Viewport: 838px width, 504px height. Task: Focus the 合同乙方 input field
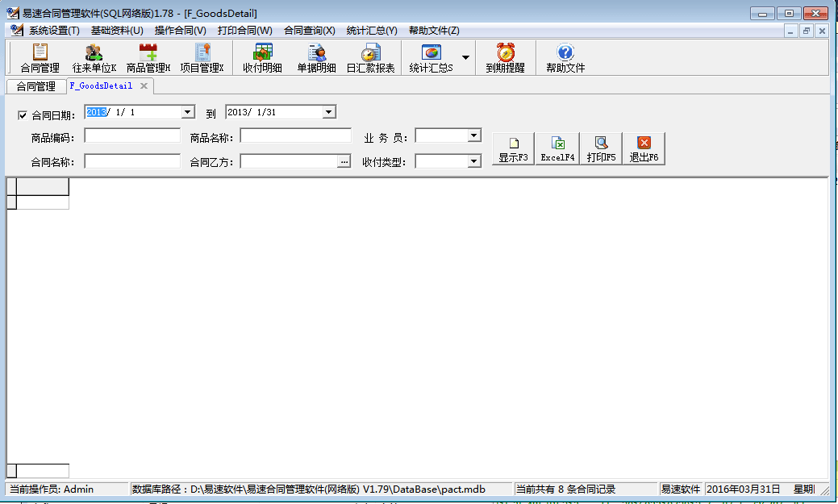point(289,160)
